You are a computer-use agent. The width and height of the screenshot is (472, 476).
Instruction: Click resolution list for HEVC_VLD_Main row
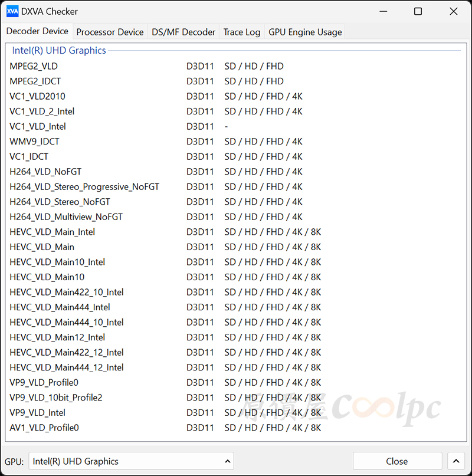pos(273,247)
